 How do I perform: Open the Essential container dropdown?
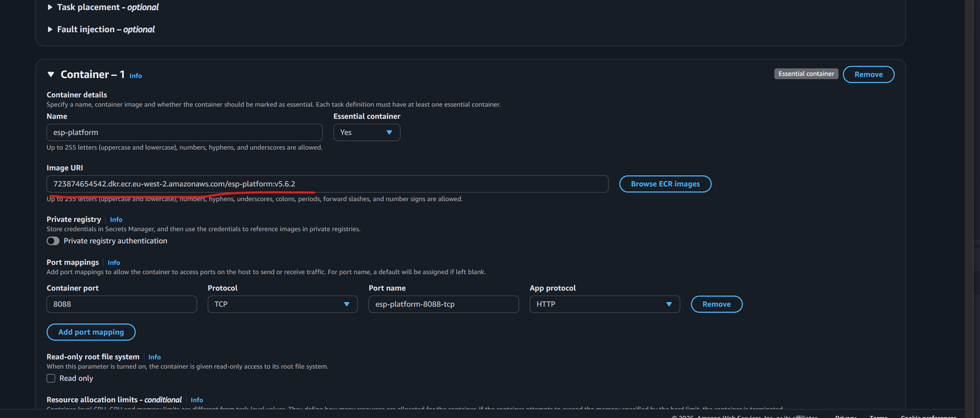(366, 132)
